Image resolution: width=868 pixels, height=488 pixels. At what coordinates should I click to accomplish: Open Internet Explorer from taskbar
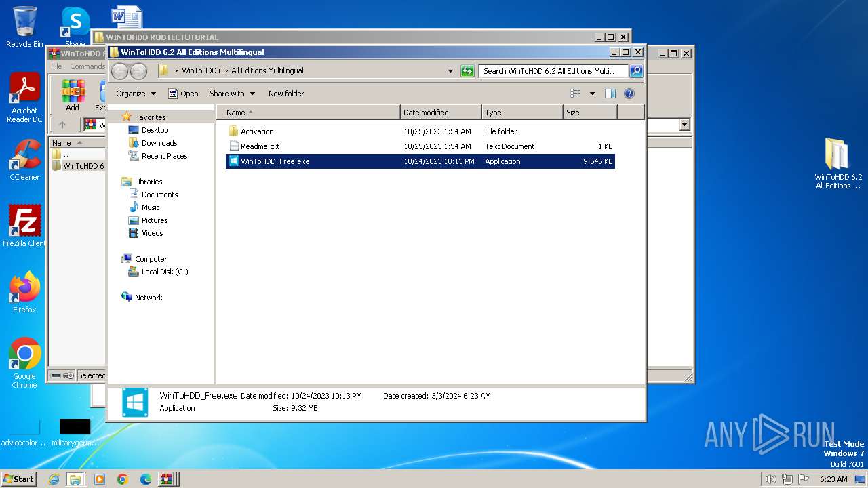click(54, 479)
